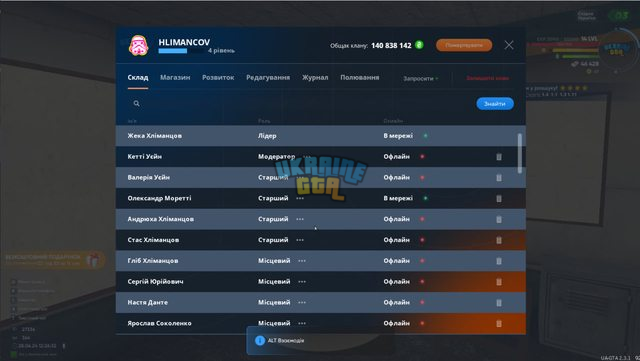Open role options for Сергій Юрійович
Viewport: 640px width, 361px height.
click(302, 282)
